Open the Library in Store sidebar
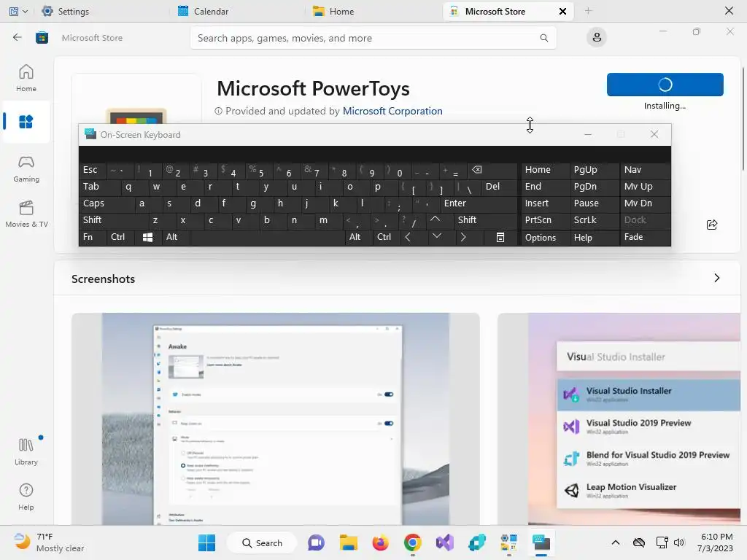Image resolution: width=747 pixels, height=560 pixels. pyautogui.click(x=26, y=451)
